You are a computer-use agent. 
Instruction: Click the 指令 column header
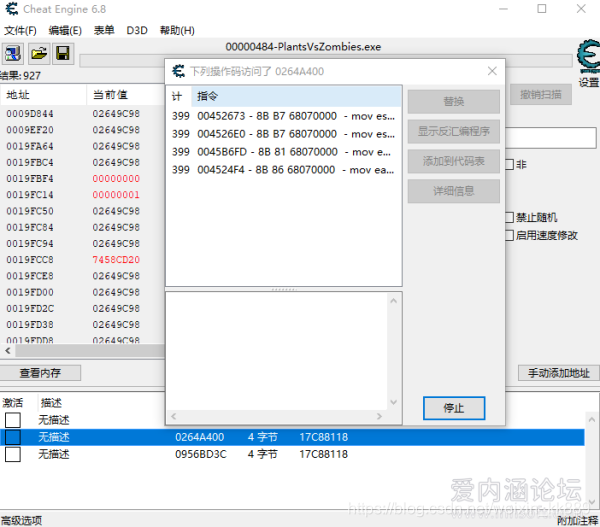coord(296,96)
